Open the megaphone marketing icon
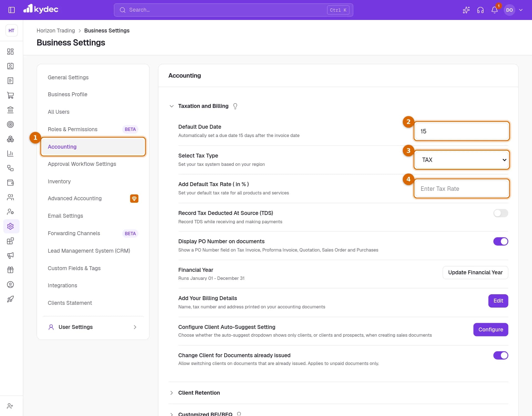 point(10,255)
